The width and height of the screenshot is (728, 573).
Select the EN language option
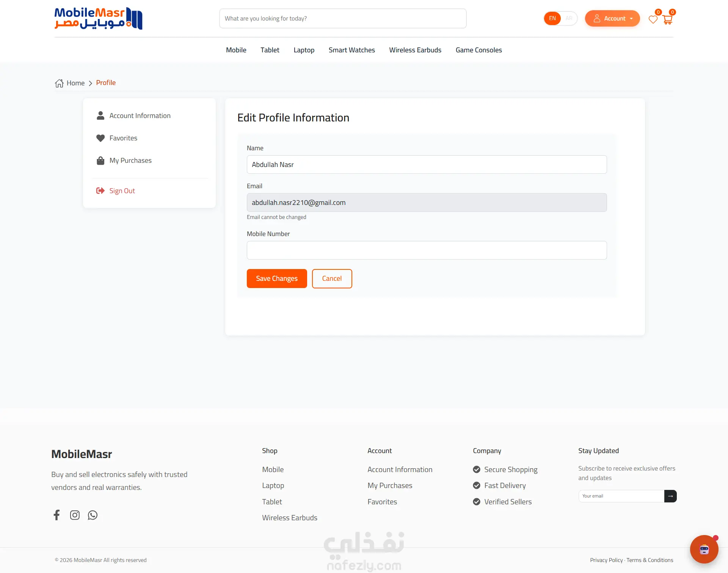[x=552, y=18]
